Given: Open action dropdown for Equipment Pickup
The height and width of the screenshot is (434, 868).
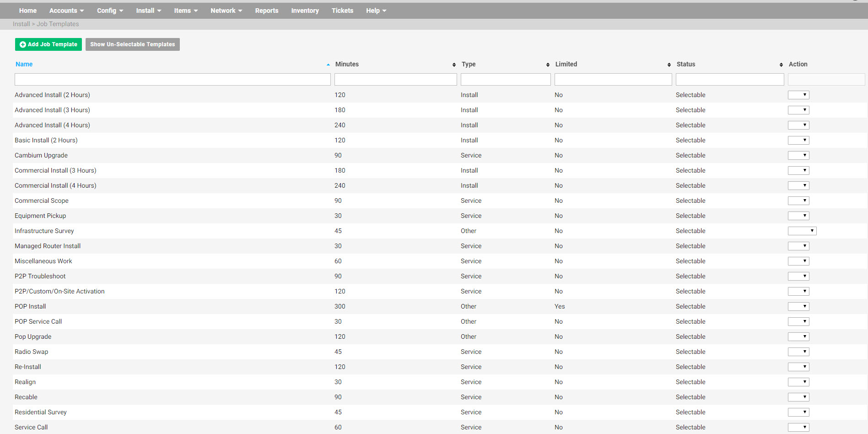Looking at the screenshot, I should (798, 216).
